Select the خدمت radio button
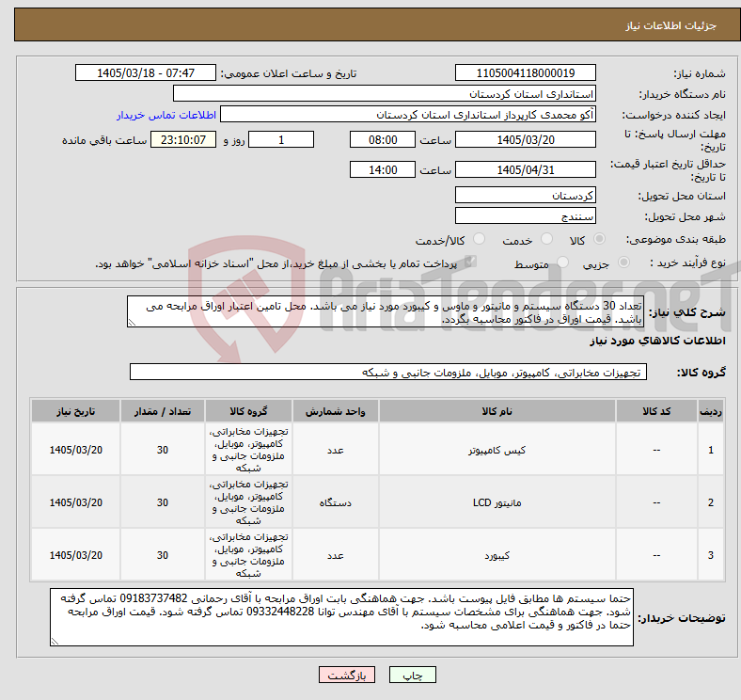This screenshot has height=700, width=741. (x=546, y=239)
